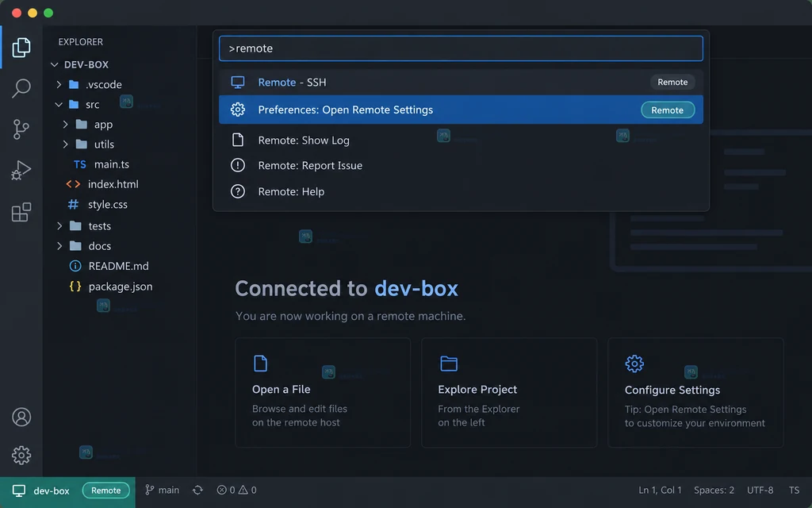This screenshot has width=812, height=508.
Task: Click the main branch indicator in status bar
Action: [x=162, y=490]
